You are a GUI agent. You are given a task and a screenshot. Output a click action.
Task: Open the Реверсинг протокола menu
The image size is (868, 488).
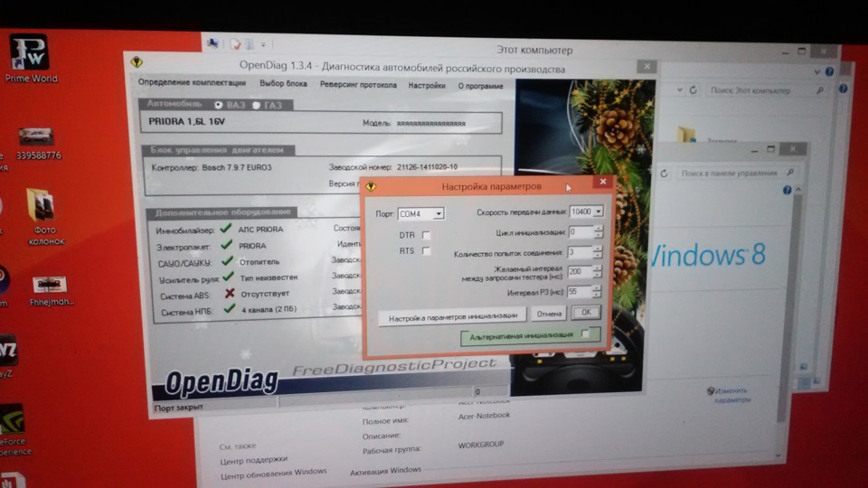[358, 85]
